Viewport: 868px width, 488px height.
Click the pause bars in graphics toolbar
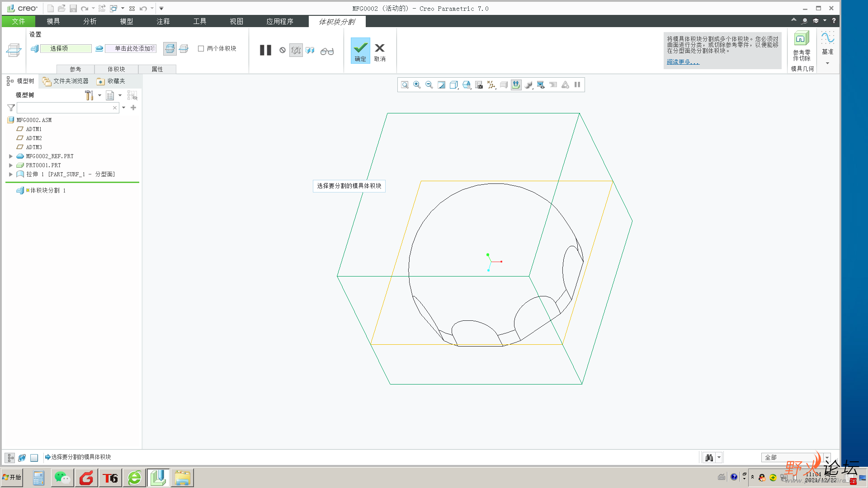577,84
